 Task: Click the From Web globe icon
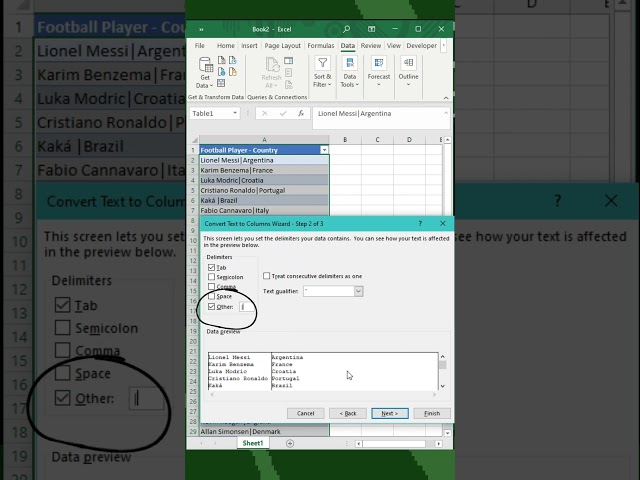click(222, 72)
